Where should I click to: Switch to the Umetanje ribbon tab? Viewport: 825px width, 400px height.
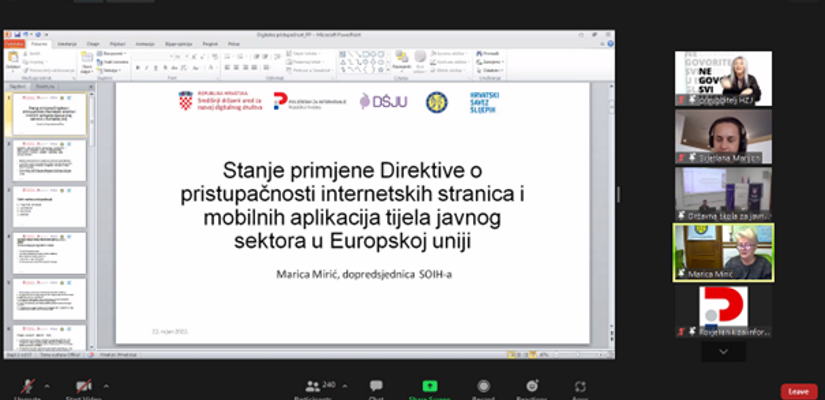click(67, 44)
